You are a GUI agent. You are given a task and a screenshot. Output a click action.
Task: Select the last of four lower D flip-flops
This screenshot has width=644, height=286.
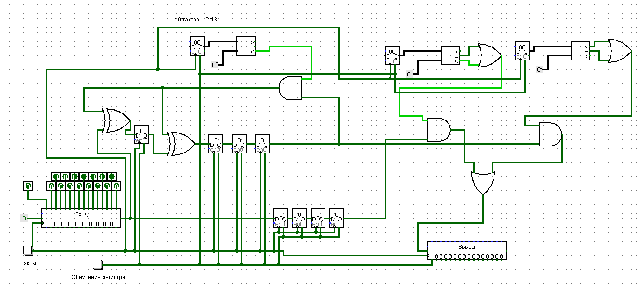(x=337, y=218)
